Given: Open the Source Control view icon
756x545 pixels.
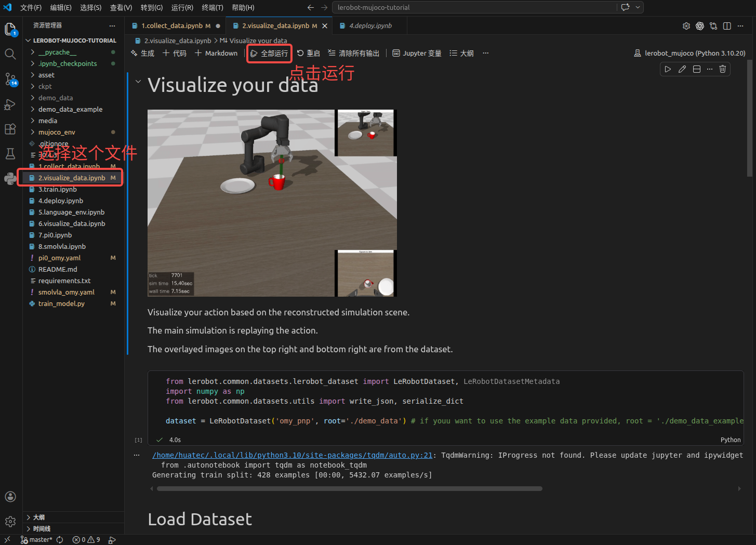Looking at the screenshot, I should (10, 79).
